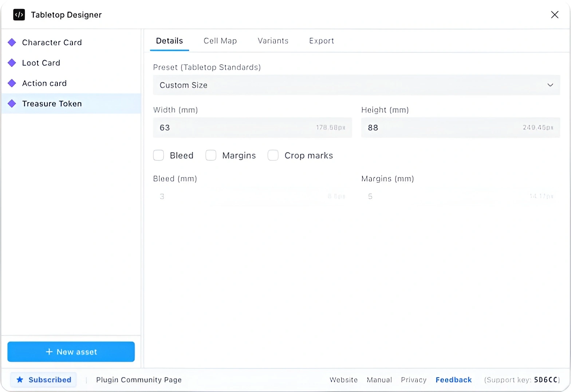Click the Character Card diamond icon
The image size is (571, 392).
point(12,43)
